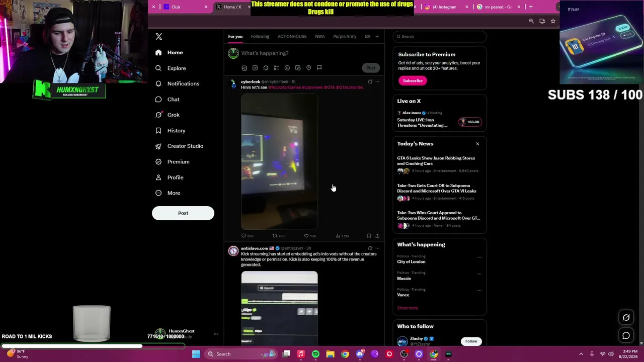644x362 pixels.
Task: Switch to the NWA tab
Action: click(320, 36)
